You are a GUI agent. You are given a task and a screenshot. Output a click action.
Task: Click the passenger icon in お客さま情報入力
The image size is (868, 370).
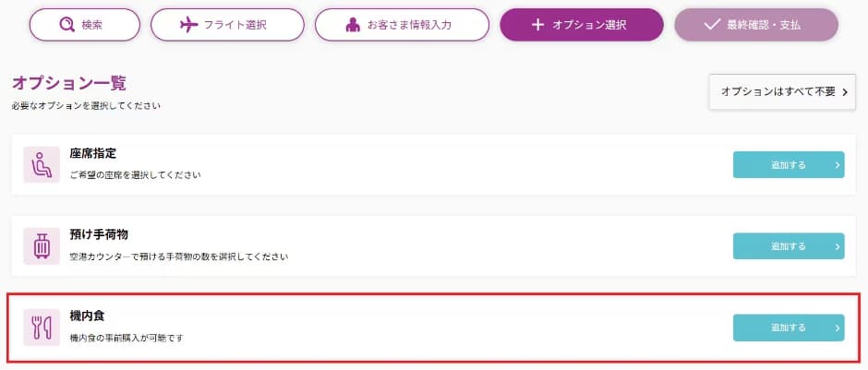[x=353, y=25]
